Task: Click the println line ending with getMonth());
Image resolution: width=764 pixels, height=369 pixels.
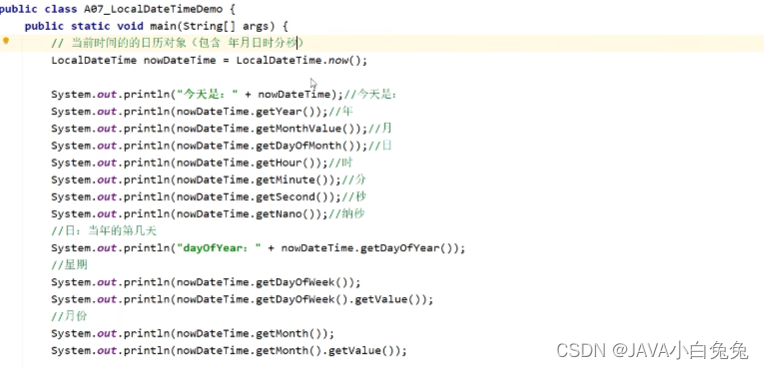Action: click(193, 333)
